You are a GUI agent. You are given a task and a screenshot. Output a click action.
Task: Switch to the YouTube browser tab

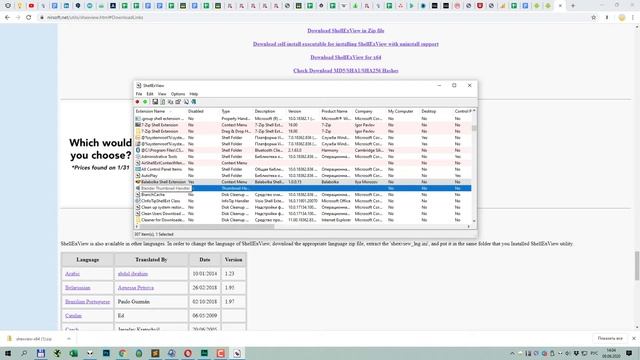click(x=31, y=6)
